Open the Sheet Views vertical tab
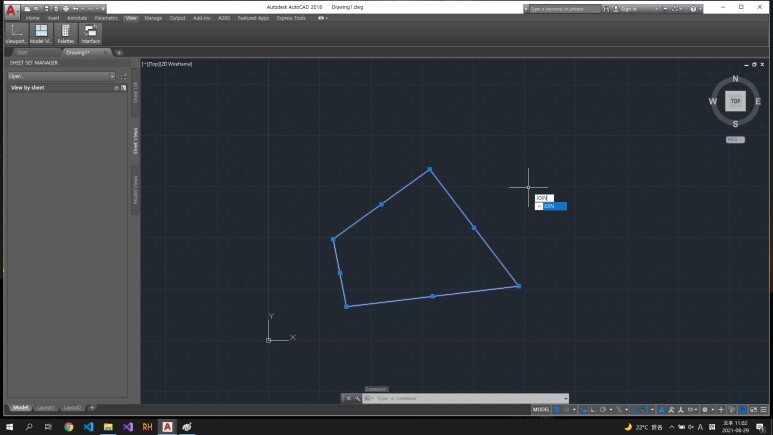773x435 pixels. 136,141
